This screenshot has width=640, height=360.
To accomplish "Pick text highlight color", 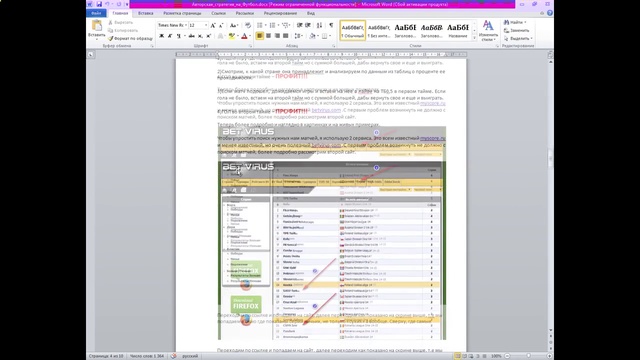I will 231,36.
